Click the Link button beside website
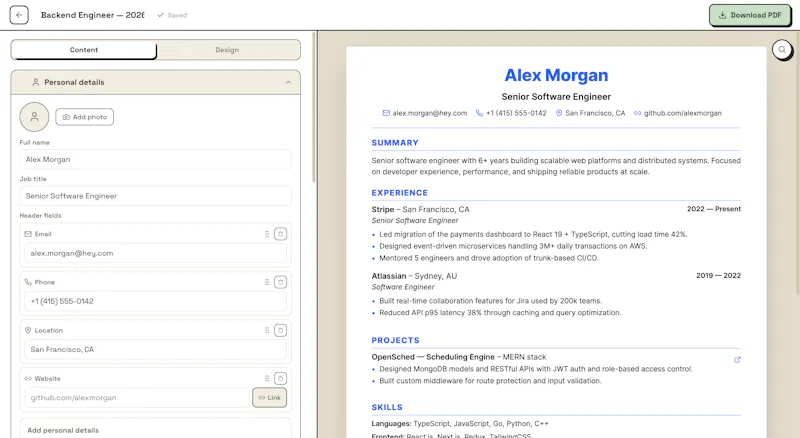Image resolution: width=800 pixels, height=438 pixels. tap(269, 398)
